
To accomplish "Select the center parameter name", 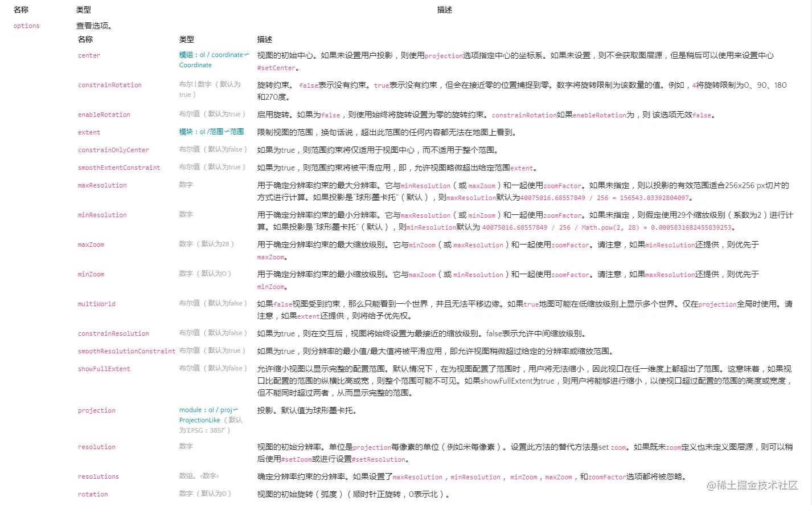I will coord(89,55).
